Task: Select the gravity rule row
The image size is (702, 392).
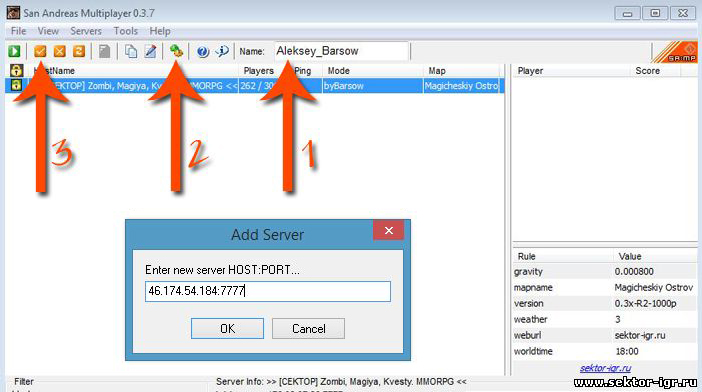Action: (x=605, y=272)
